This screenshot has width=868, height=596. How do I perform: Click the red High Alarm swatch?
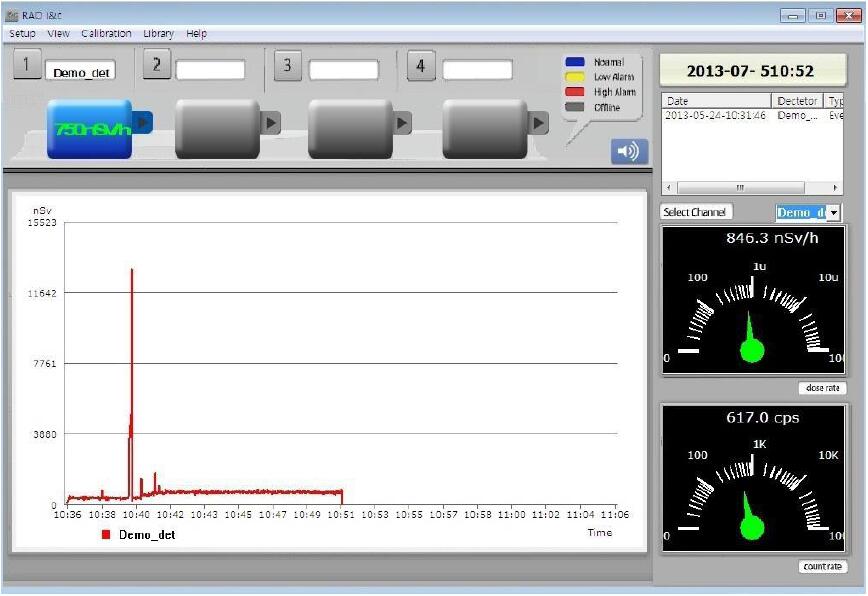(574, 92)
